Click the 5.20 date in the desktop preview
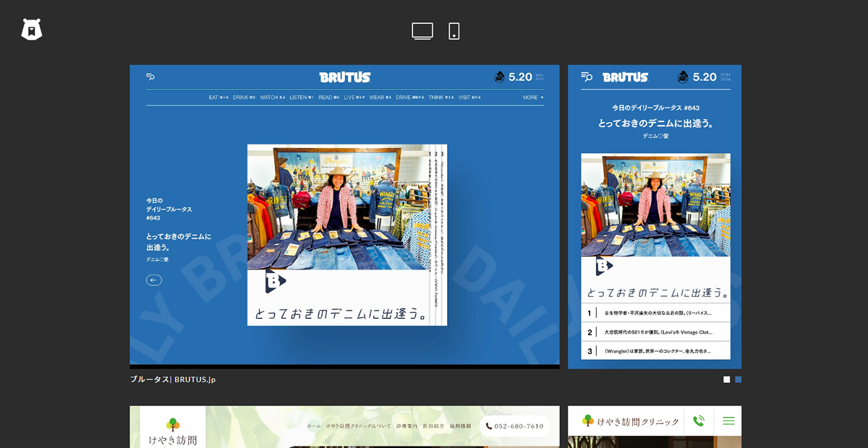Viewport: 868px width, 448px height. pyautogui.click(x=520, y=77)
